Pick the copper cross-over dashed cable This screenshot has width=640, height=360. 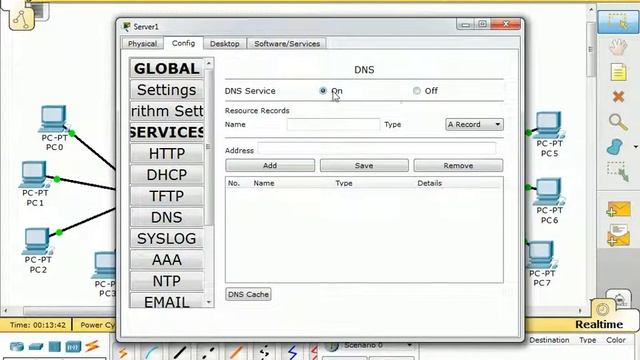[x=208, y=352]
